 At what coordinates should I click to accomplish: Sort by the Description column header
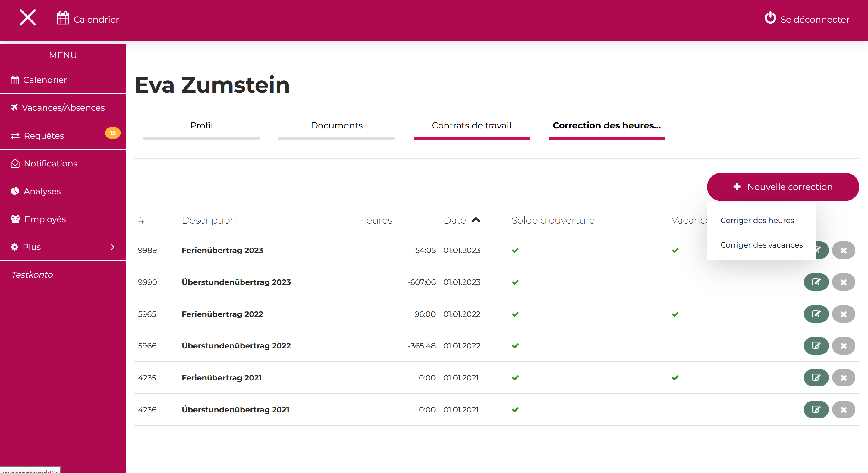click(x=209, y=220)
